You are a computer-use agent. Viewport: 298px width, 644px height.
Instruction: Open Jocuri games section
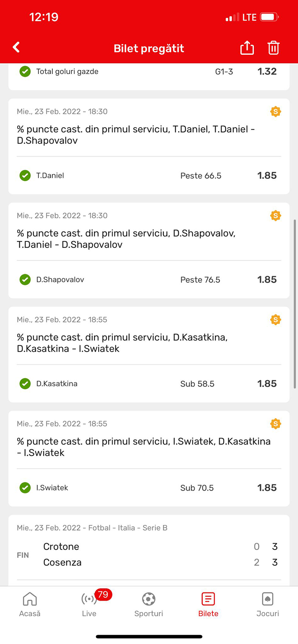268,604
